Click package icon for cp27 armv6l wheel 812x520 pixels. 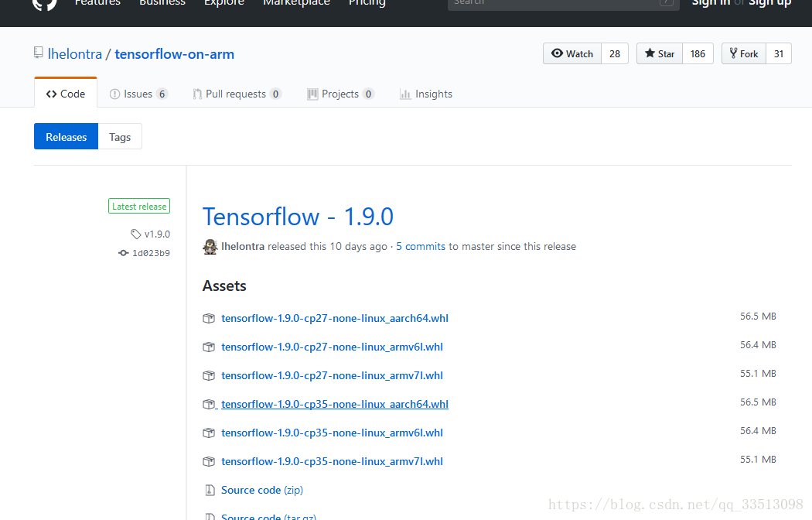[x=209, y=347]
